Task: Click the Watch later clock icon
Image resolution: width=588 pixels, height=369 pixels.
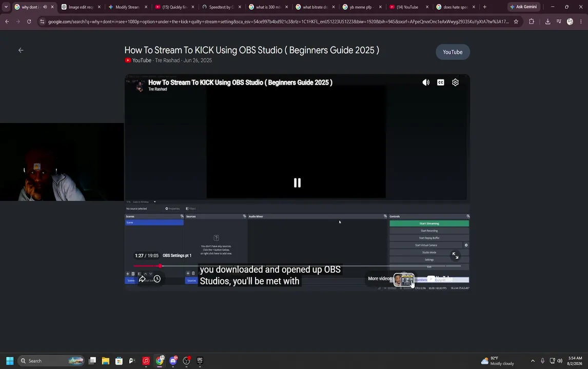Action: pos(157,279)
